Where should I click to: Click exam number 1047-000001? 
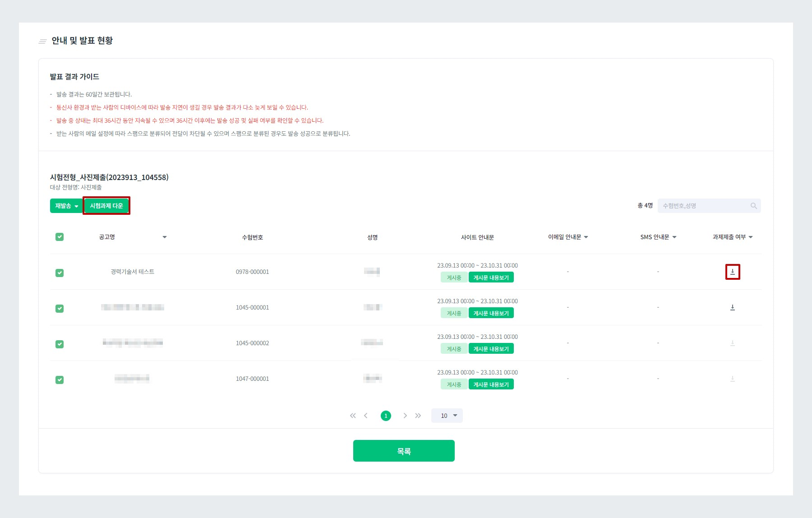coord(253,379)
